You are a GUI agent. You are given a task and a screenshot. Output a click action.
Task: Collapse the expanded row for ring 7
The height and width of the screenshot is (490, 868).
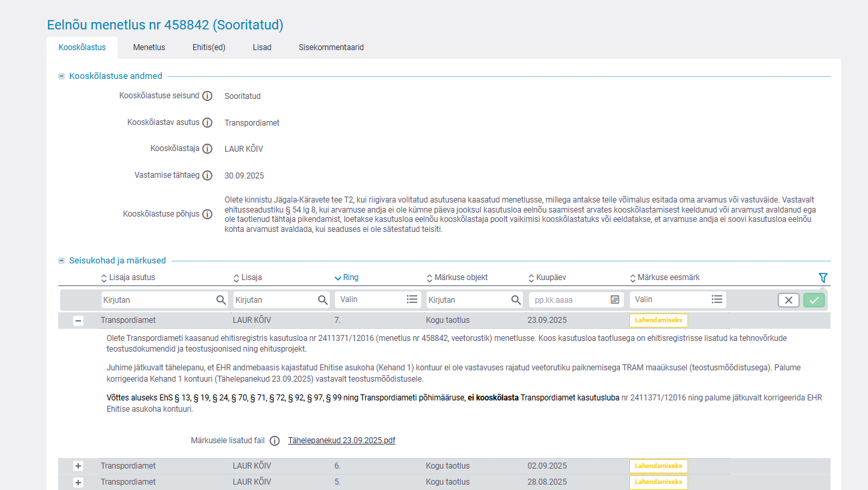pos(78,321)
